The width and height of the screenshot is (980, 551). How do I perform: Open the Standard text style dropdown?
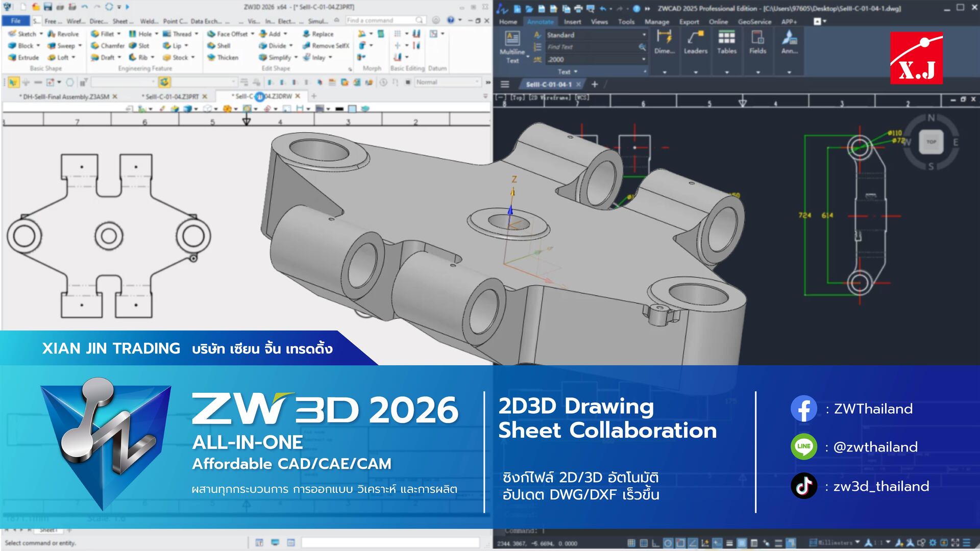pyautogui.click(x=644, y=35)
